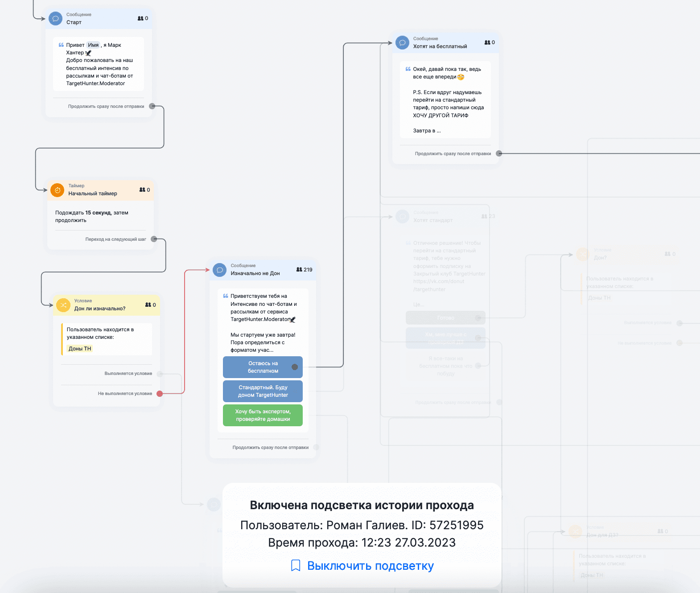Click the yellow condition icon on Дон ли изначально
The image size is (700, 593).
pyautogui.click(x=63, y=305)
